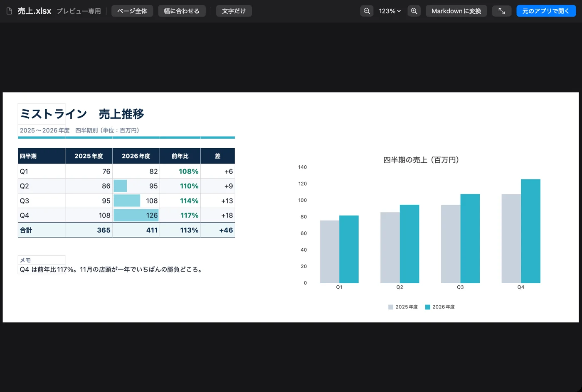The image size is (582, 392).
Task: Click the file icon beside 売上.xlsx
Action: tap(9, 11)
